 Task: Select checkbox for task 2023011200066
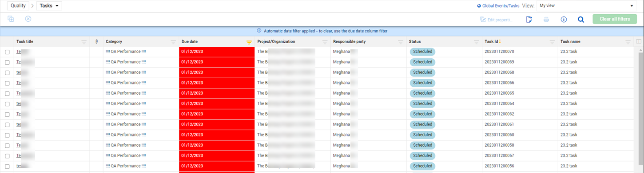(7, 83)
